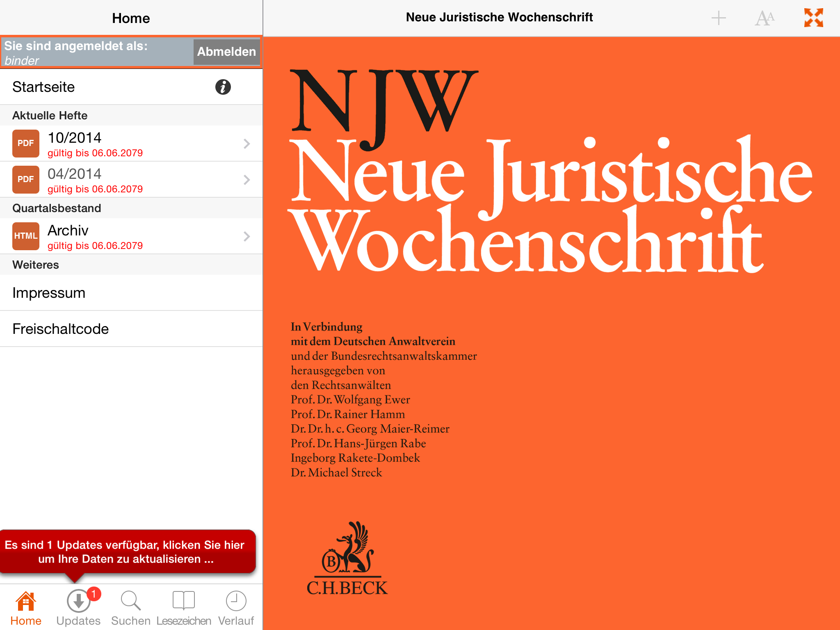Image resolution: width=840 pixels, height=630 pixels.
Task: Open the Lesezeichen tab
Action: 184,609
